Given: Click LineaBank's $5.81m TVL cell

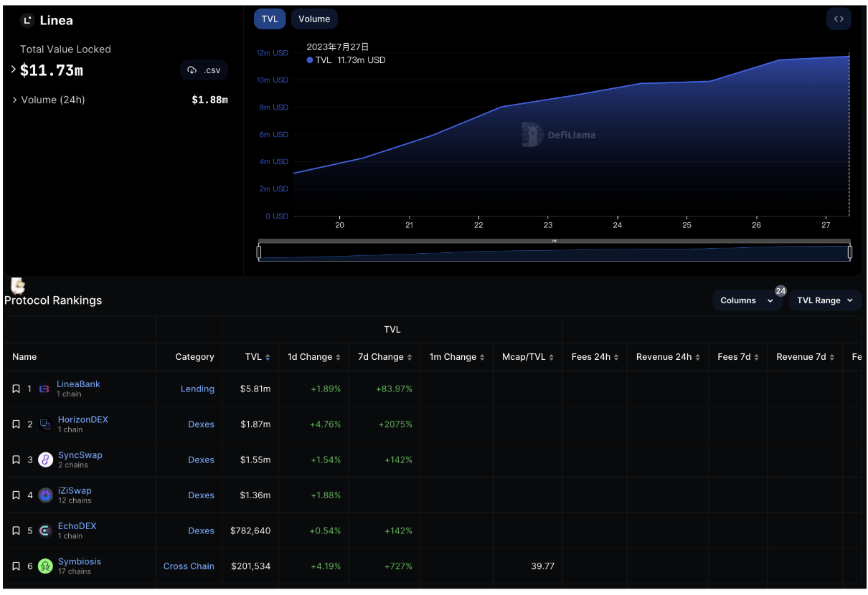Looking at the screenshot, I should (x=255, y=389).
